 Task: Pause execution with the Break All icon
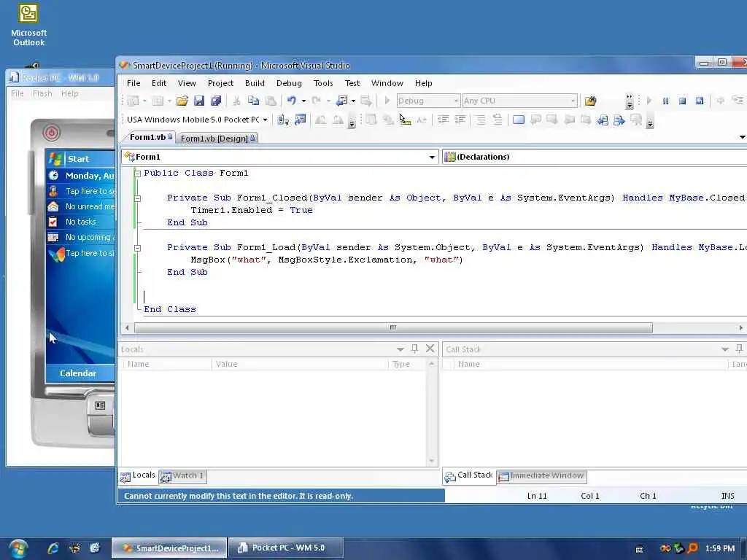pos(665,101)
